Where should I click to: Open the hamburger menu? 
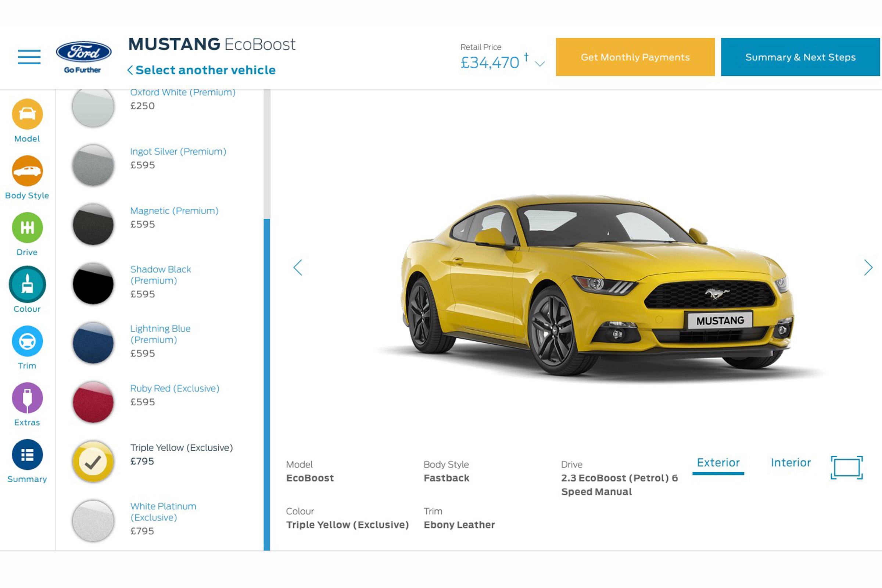(x=29, y=57)
